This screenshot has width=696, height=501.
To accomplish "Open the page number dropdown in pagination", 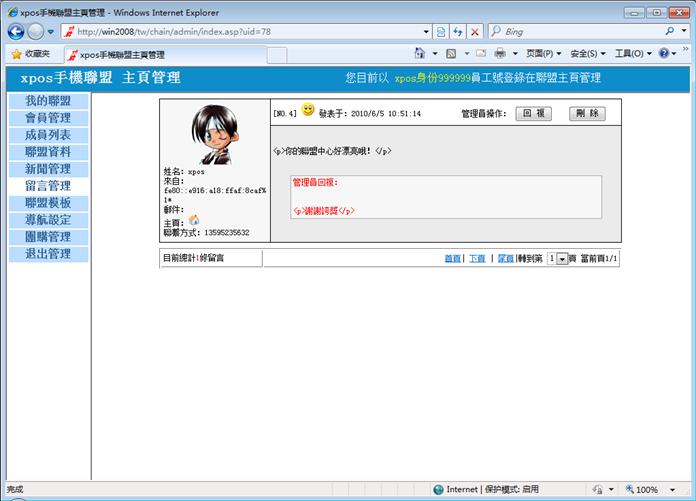I will tap(562, 259).
